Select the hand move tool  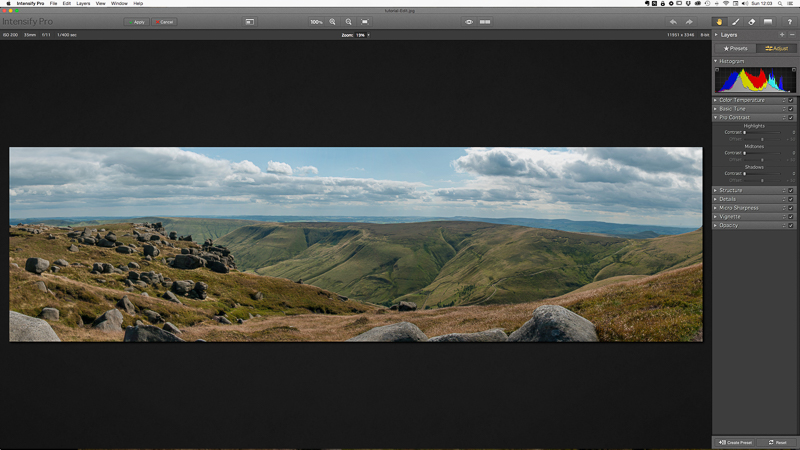coord(718,21)
